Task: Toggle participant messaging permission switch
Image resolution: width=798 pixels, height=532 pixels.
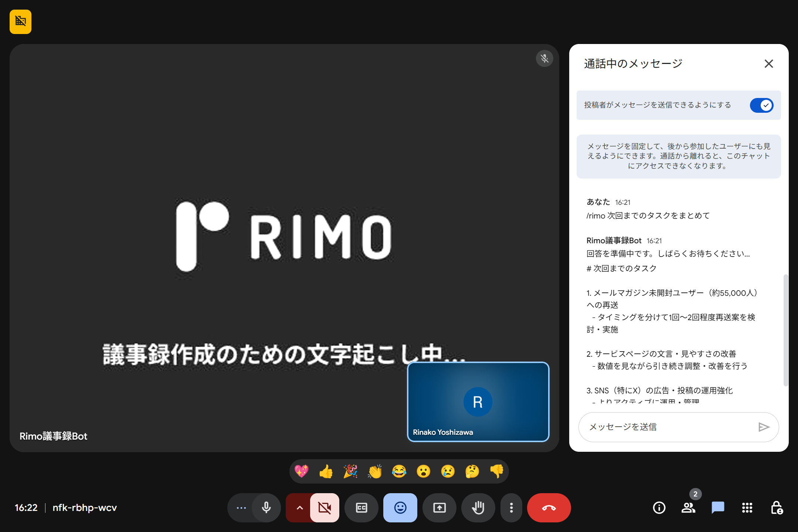Action: [761, 105]
